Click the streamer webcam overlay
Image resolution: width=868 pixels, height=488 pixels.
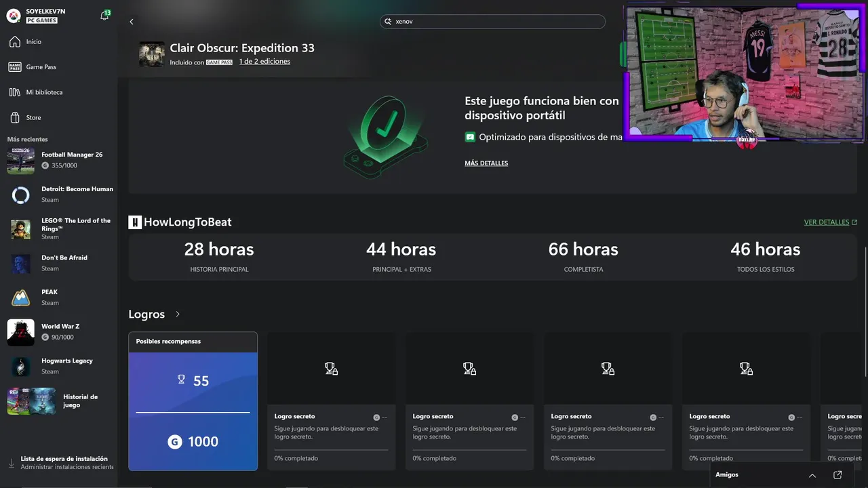[x=745, y=73]
